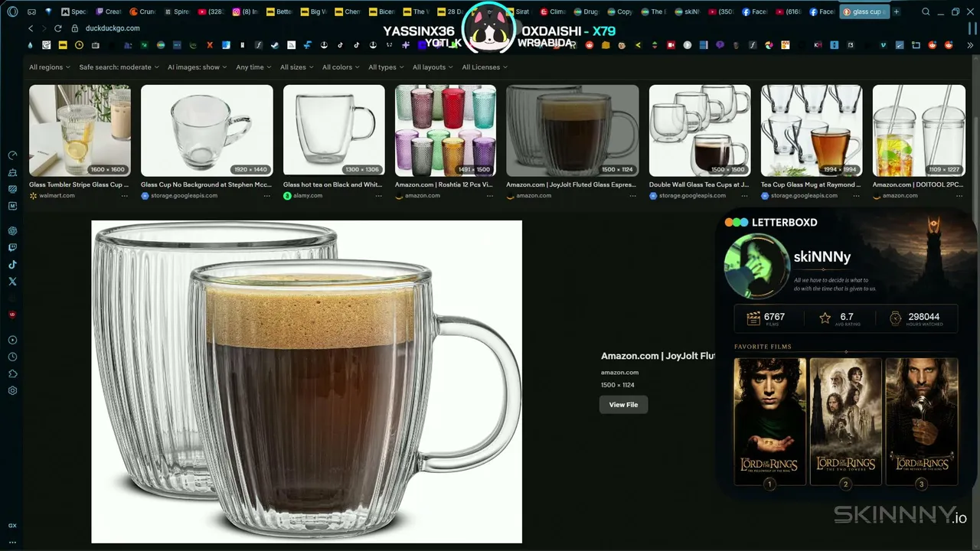Screen dimensions: 980x551
Task: Open History clock icon in sidebar
Action: (x=12, y=357)
